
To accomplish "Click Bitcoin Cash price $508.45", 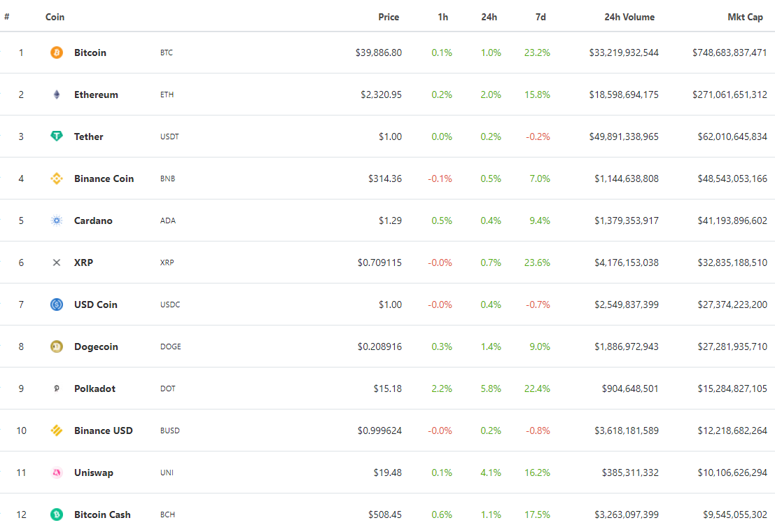I will [384, 514].
